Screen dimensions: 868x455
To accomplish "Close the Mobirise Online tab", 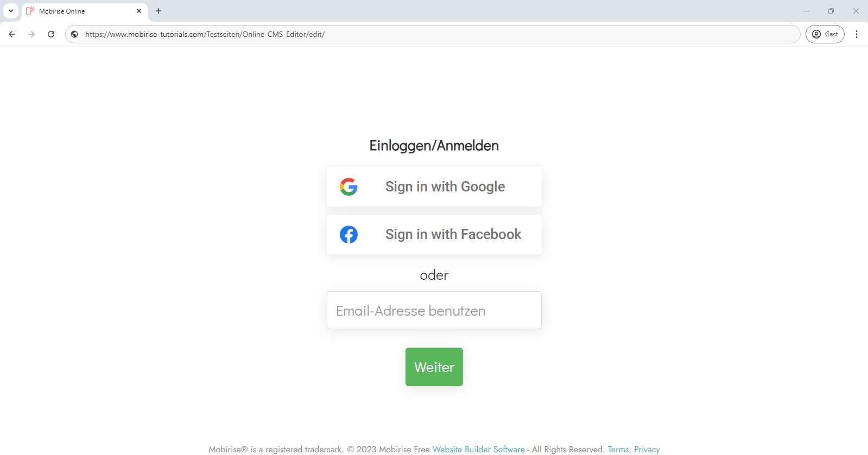I will click(x=139, y=11).
